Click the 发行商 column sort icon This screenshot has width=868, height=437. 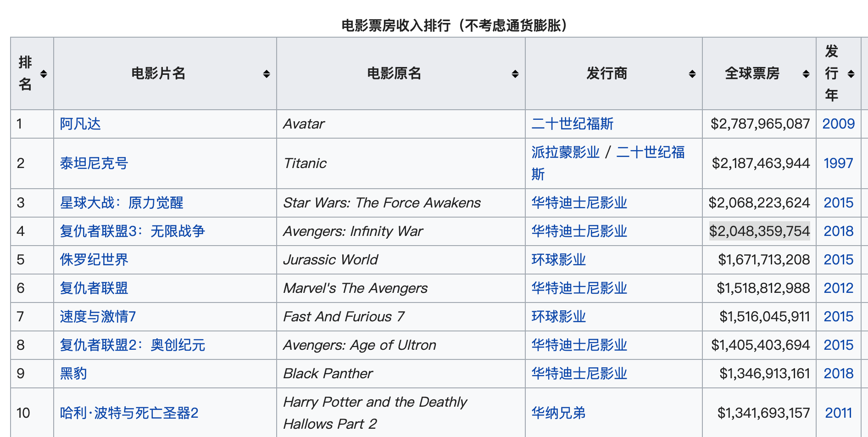(692, 74)
